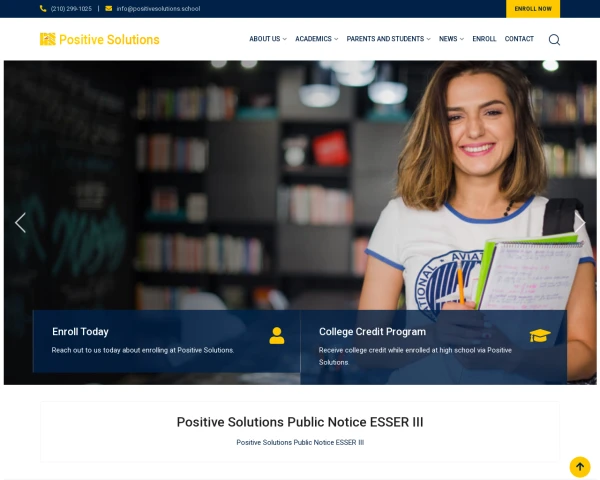Image resolution: width=600 pixels, height=480 pixels.
Task: Expand the About Us dropdown
Action: 268,39
